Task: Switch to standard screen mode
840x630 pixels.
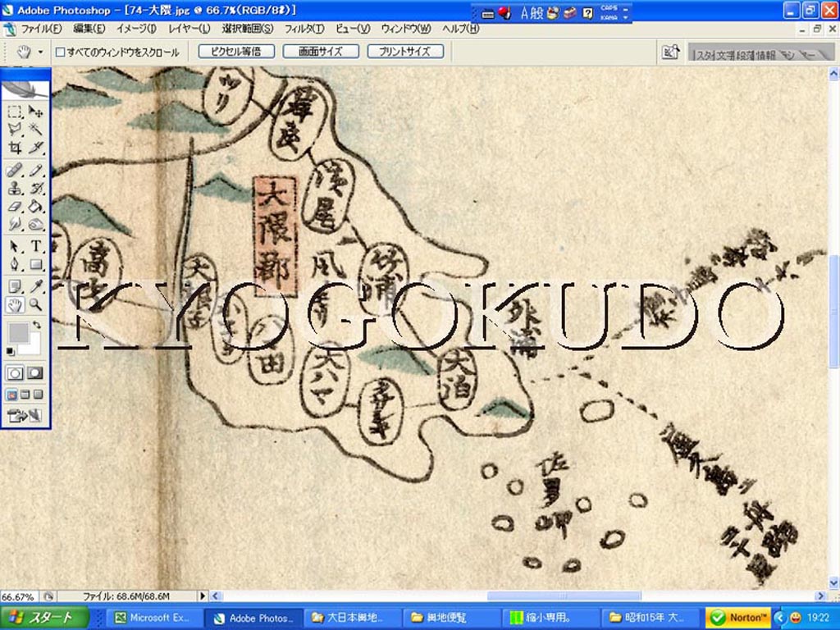Action: [11, 395]
